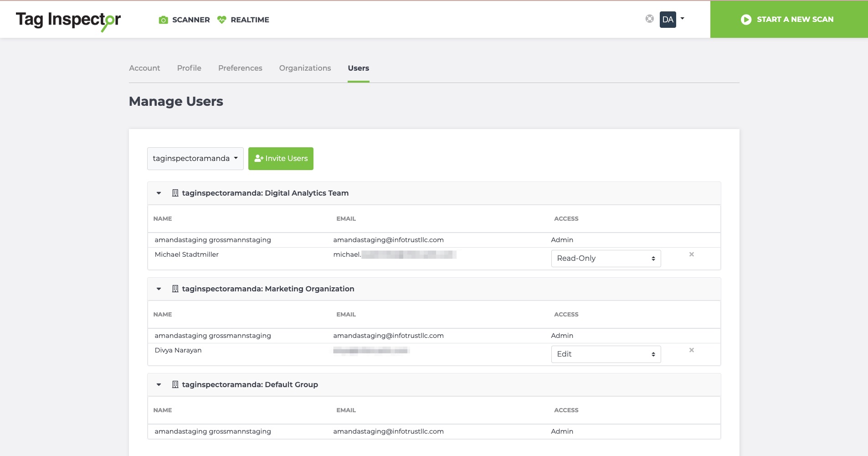This screenshot has width=868, height=456.
Task: Click the Realtime heart icon
Action: 222,20
